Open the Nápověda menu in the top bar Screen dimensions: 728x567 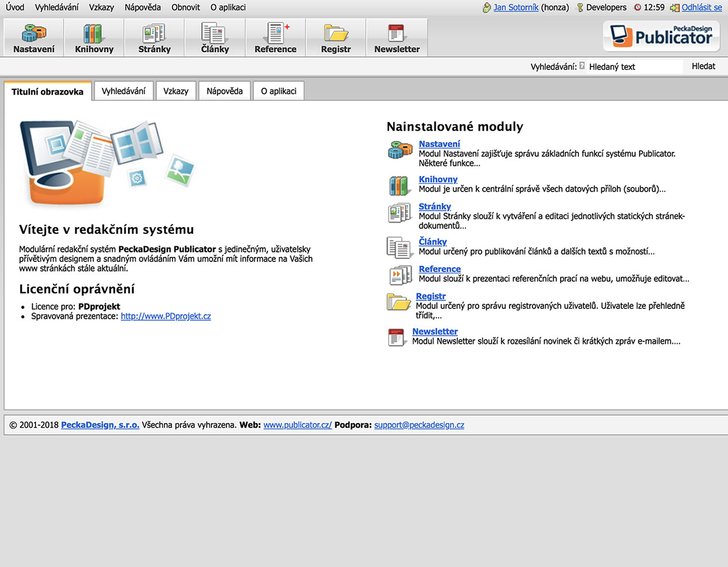pos(143,7)
